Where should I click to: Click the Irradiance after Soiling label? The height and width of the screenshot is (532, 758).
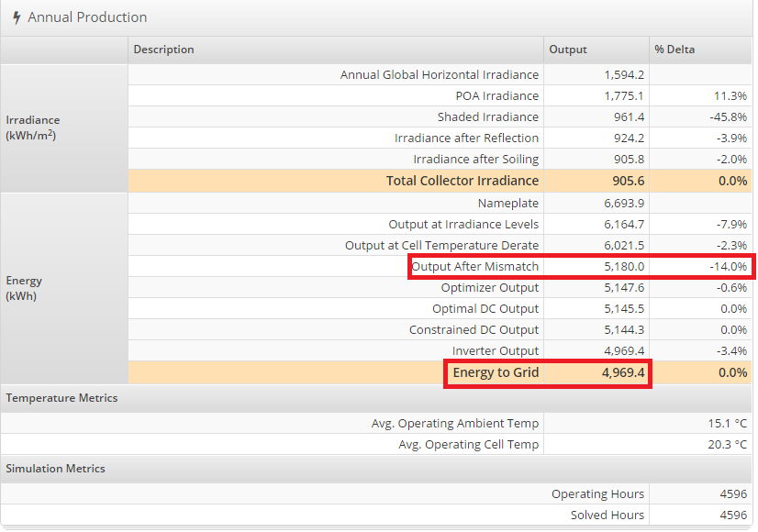476,159
